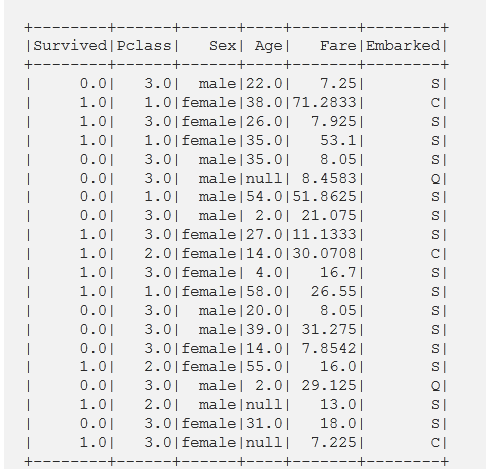The height and width of the screenshot is (469, 486).
Task: Click the word male in the 54.0 age row
Action: click(218, 196)
